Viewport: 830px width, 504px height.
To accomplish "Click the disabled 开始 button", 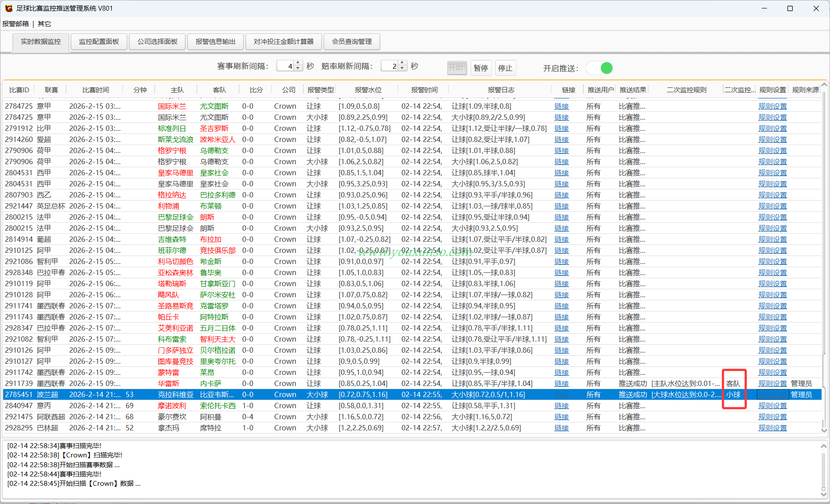I will [x=456, y=68].
